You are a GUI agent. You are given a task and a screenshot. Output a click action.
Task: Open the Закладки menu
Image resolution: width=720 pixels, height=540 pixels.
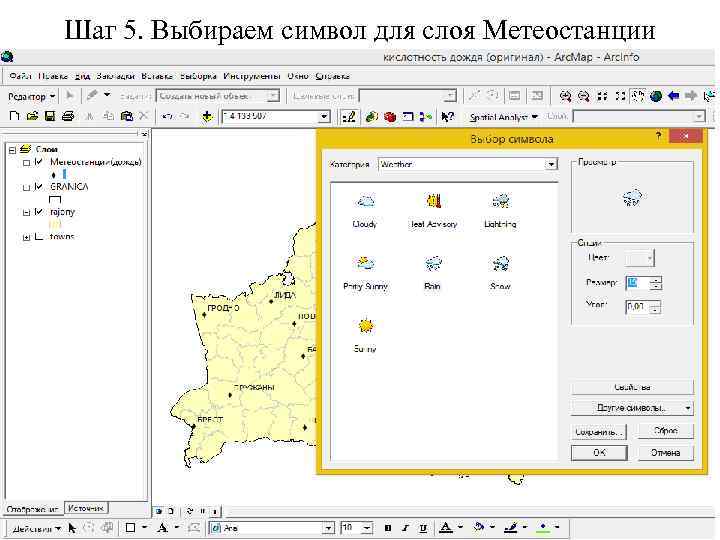pos(115,76)
